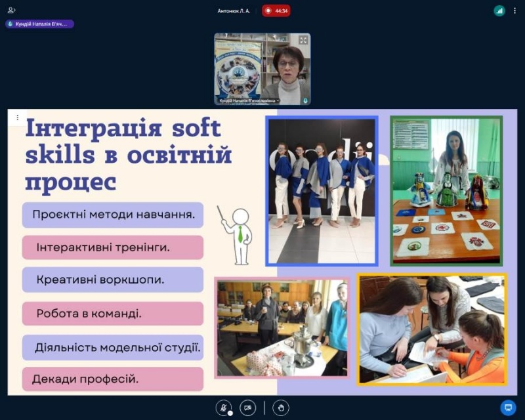Open the slide's three-dot options menu

click(17, 118)
